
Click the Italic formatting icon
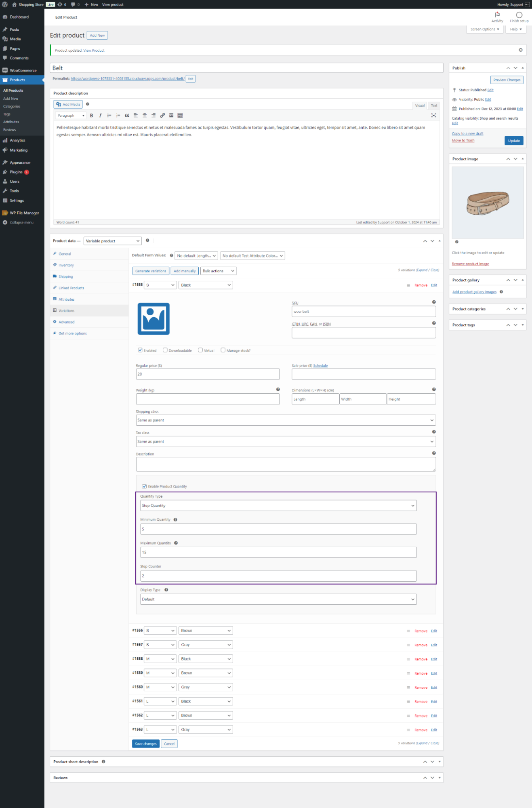(100, 116)
